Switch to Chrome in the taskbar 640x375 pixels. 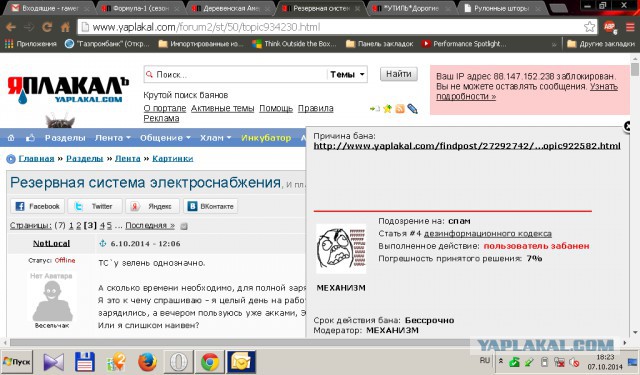click(209, 362)
